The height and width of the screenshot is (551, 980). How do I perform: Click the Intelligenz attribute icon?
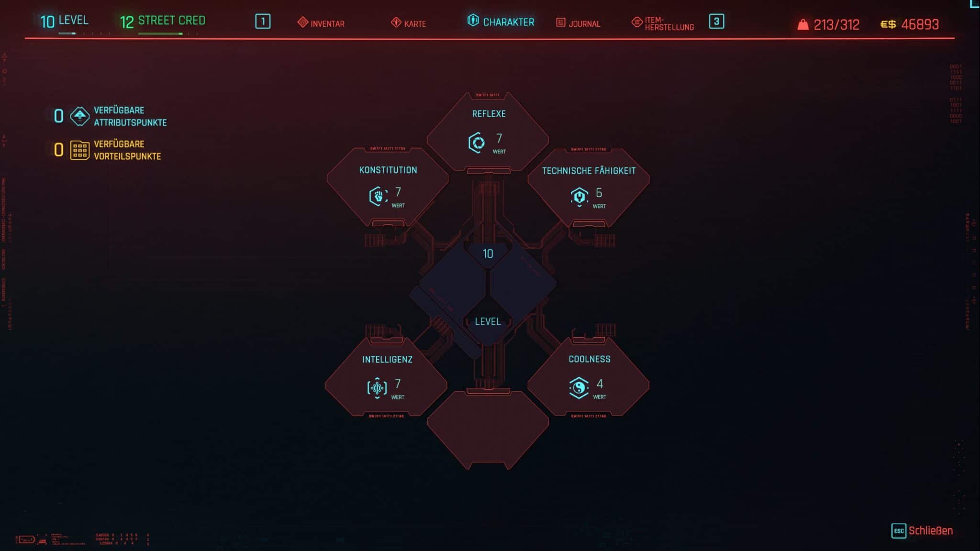click(376, 387)
